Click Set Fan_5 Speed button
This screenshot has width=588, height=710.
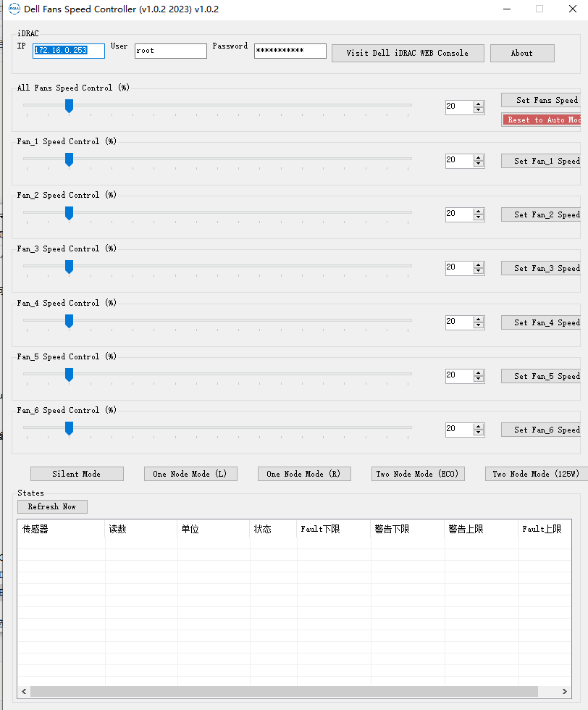pos(541,376)
